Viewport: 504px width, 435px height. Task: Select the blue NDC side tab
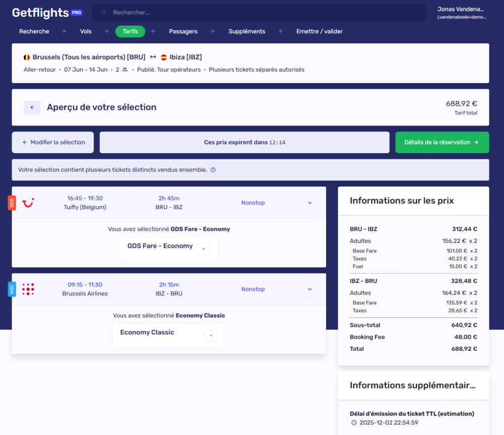pyautogui.click(x=12, y=289)
